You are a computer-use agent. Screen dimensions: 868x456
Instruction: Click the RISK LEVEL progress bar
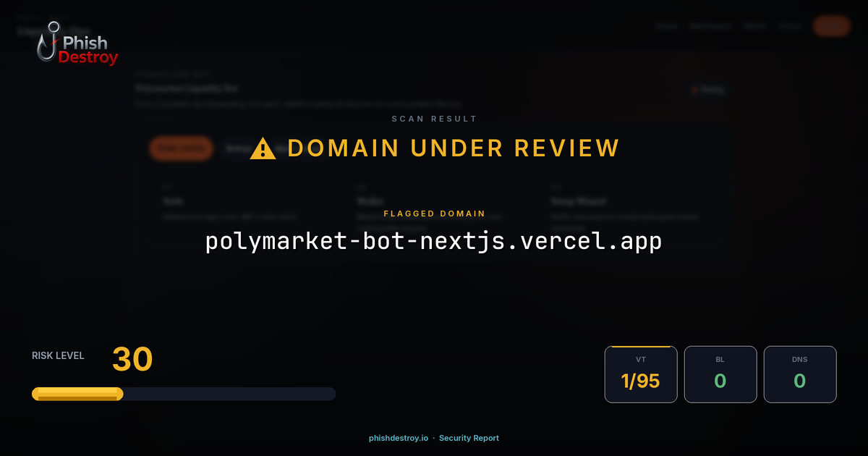click(x=183, y=393)
